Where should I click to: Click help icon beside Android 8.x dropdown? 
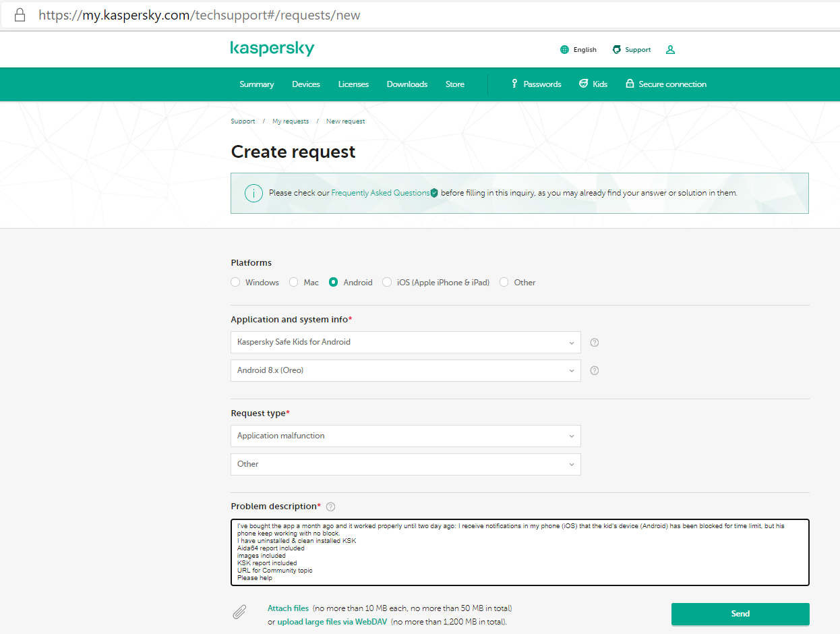point(595,370)
